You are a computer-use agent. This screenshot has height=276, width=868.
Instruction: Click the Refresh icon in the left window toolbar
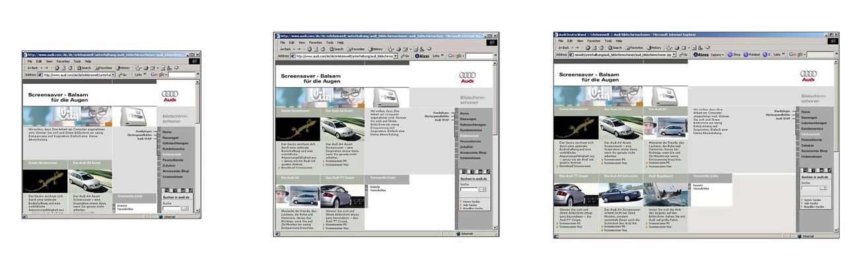(x=63, y=68)
